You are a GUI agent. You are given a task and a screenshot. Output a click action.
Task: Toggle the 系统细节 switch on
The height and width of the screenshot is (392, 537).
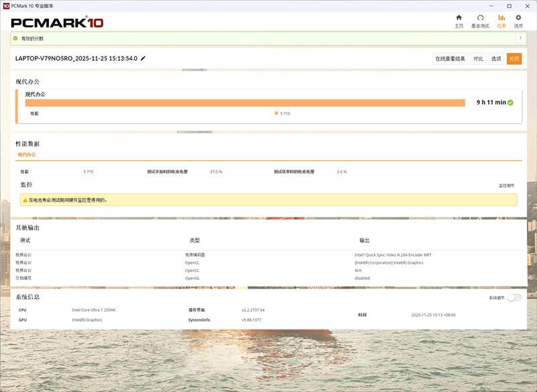pos(514,297)
